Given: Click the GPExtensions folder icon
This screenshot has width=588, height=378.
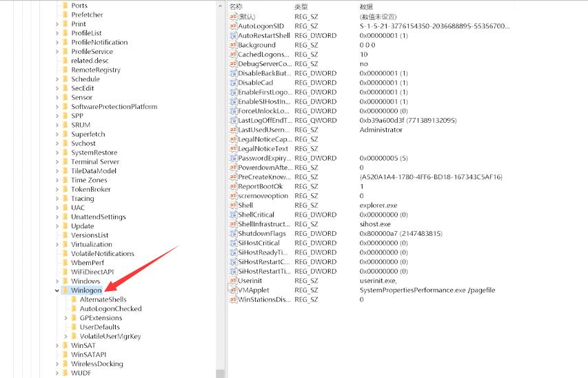Looking at the screenshot, I should pyautogui.click(x=74, y=317).
